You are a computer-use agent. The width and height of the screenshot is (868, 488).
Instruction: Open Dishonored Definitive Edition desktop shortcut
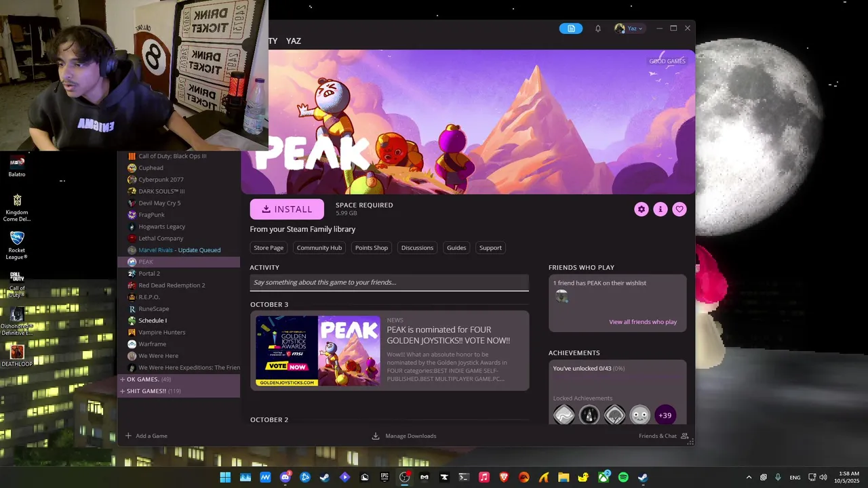point(17,321)
